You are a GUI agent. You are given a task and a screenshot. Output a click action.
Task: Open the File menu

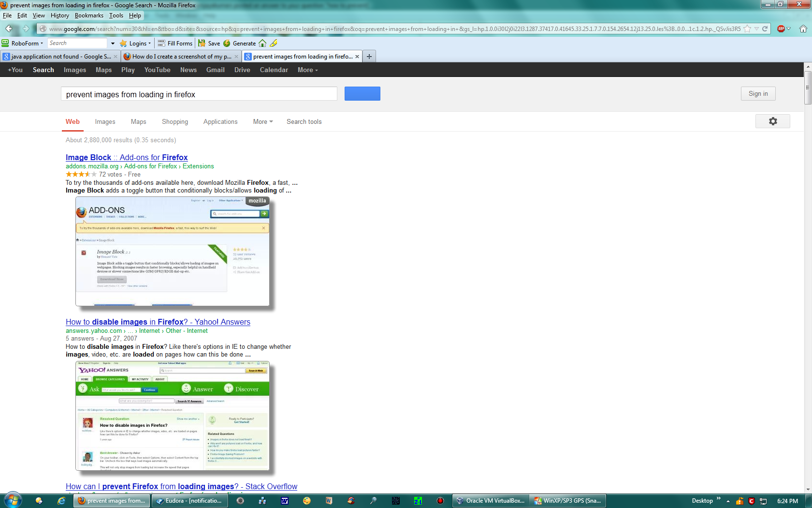[7, 15]
